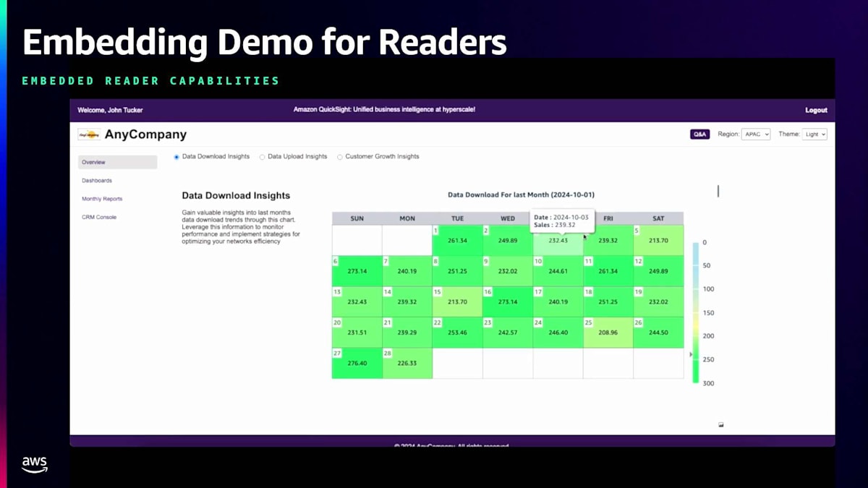Click the day 27 cell showing 276.40
Viewport: 868px width, 488px height.
pyautogui.click(x=357, y=364)
